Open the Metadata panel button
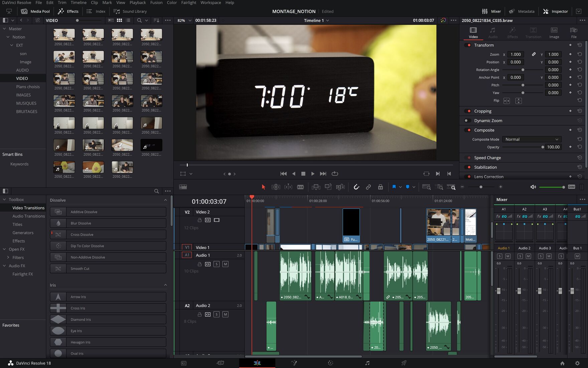Image resolution: width=588 pixels, height=368 pixels. 522,11
